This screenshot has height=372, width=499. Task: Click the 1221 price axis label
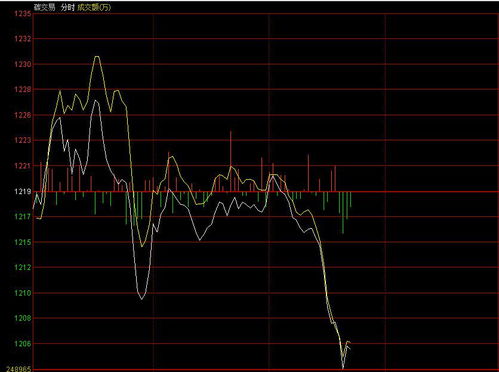point(23,166)
